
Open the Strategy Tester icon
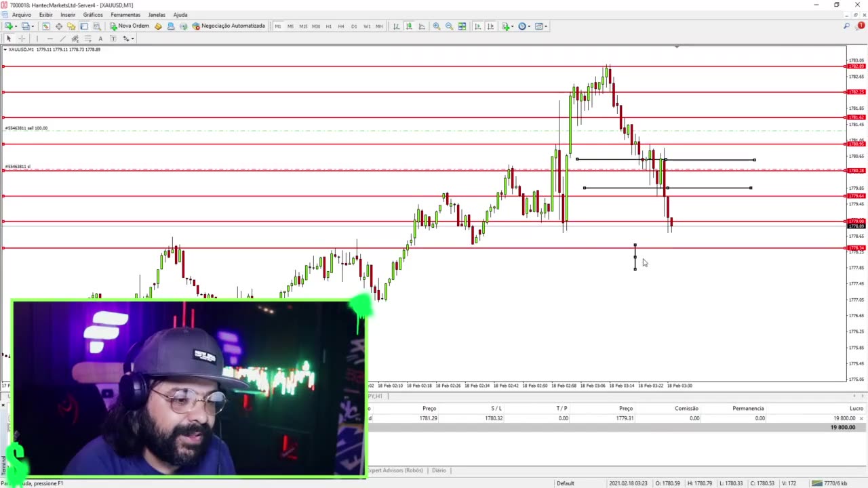pyautogui.click(x=97, y=26)
